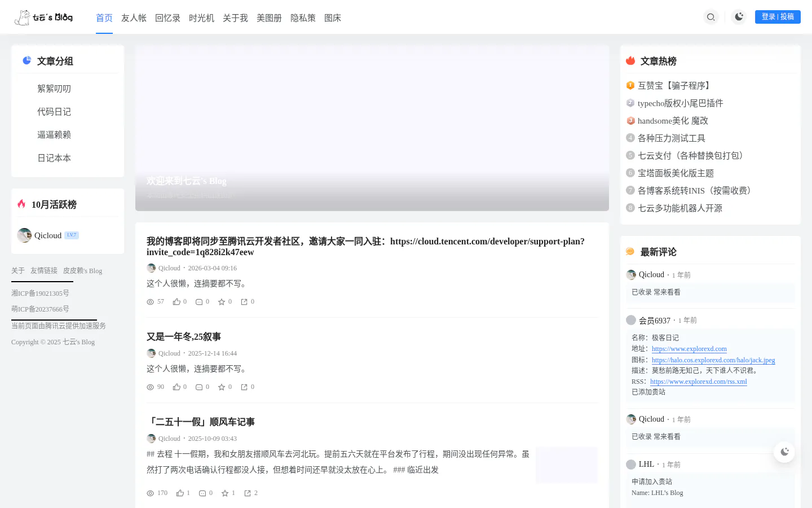
Task: Click the floating dark mode button
Action: [x=784, y=452]
